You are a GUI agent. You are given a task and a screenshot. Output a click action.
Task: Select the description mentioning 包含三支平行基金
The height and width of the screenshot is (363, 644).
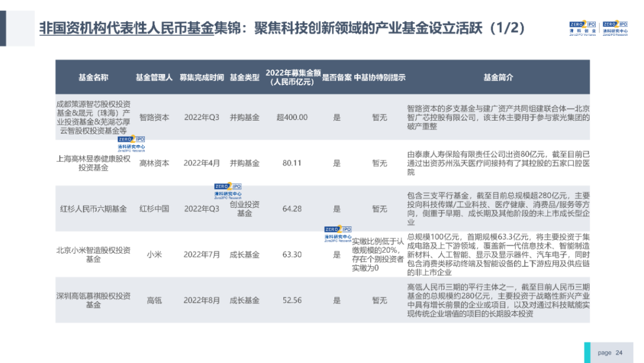point(498,209)
